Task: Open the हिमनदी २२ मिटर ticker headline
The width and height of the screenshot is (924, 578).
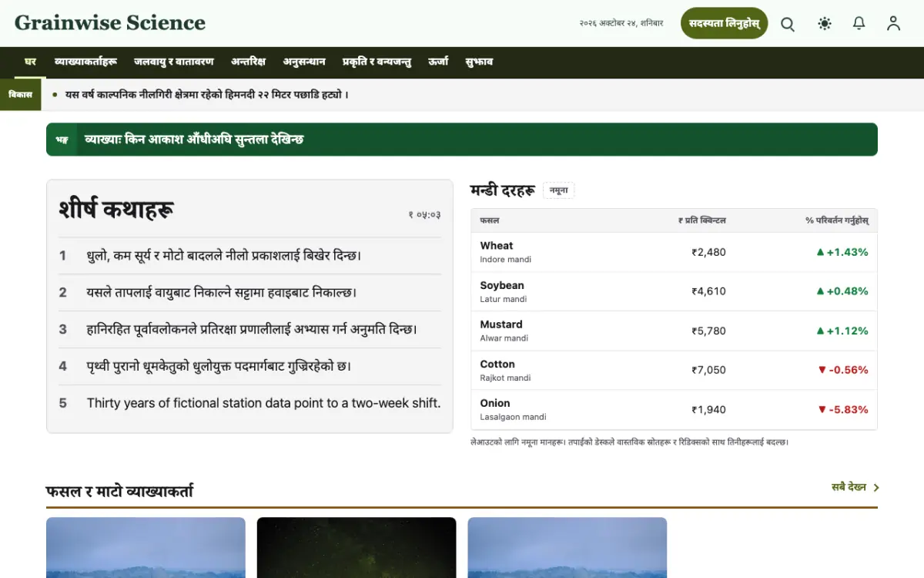Action: click(207, 95)
